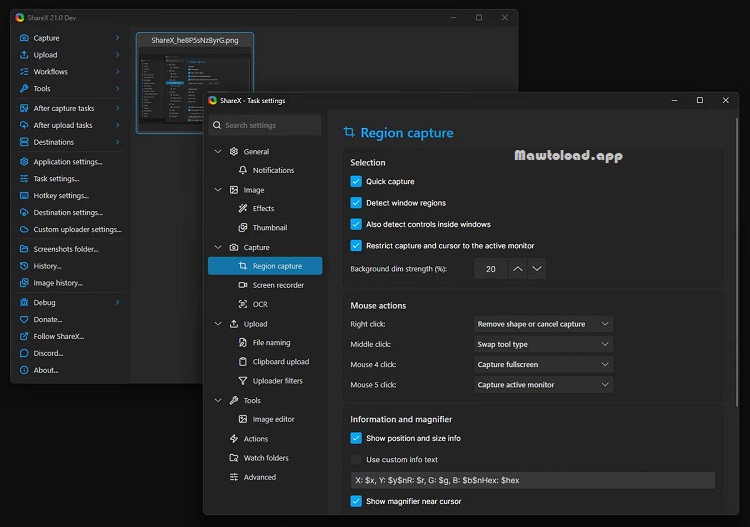Click the Workflows icon in main window

click(24, 72)
